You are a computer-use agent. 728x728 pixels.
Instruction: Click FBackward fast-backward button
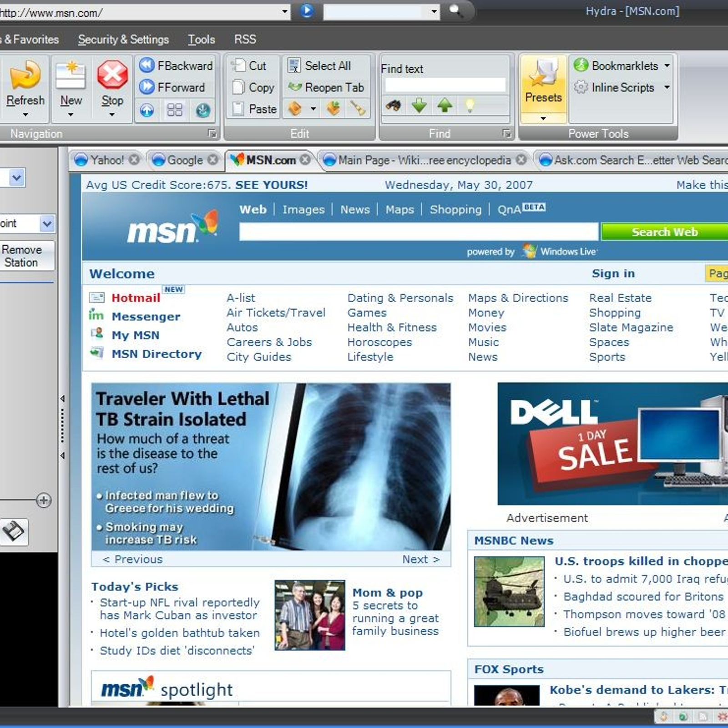tap(176, 66)
